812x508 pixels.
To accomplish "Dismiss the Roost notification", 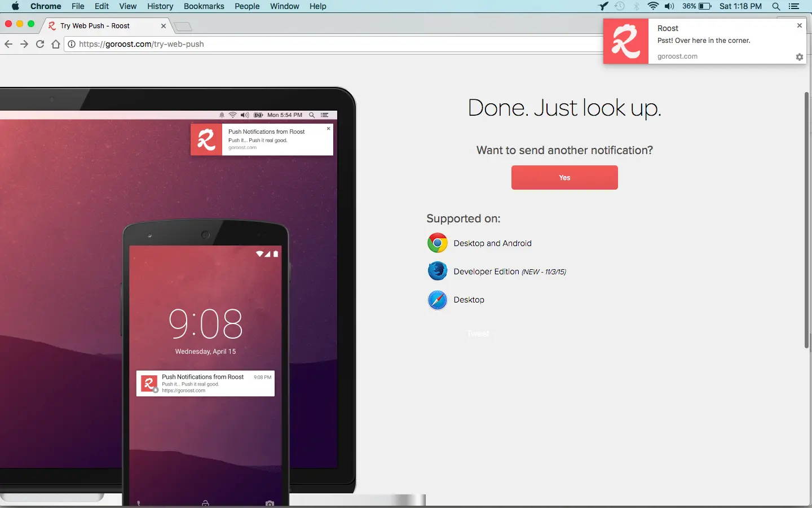I will [800, 25].
